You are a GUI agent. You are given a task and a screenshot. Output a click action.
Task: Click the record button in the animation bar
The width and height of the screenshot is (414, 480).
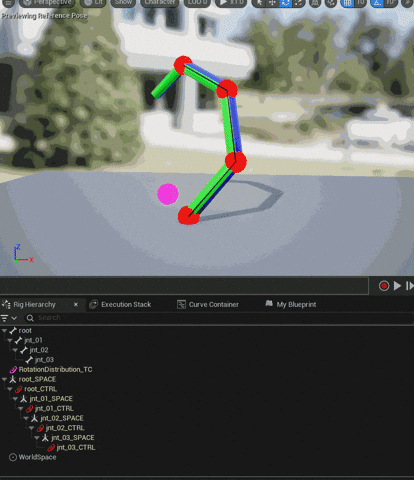[384, 286]
